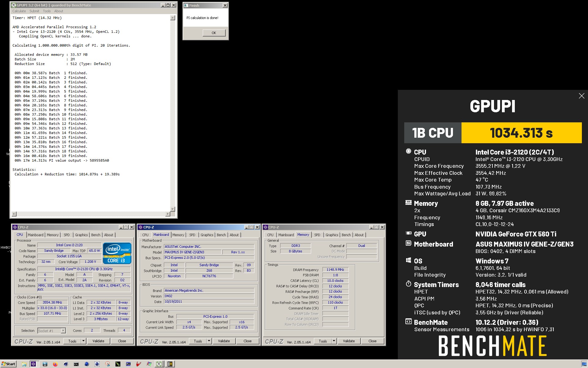Open the Snipping Tool taskbar icon
The height and width of the screenshot is (368, 588).
tap(107, 364)
